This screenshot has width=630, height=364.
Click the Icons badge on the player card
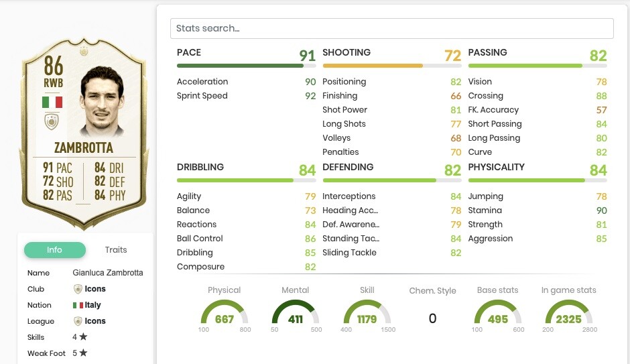[52, 122]
